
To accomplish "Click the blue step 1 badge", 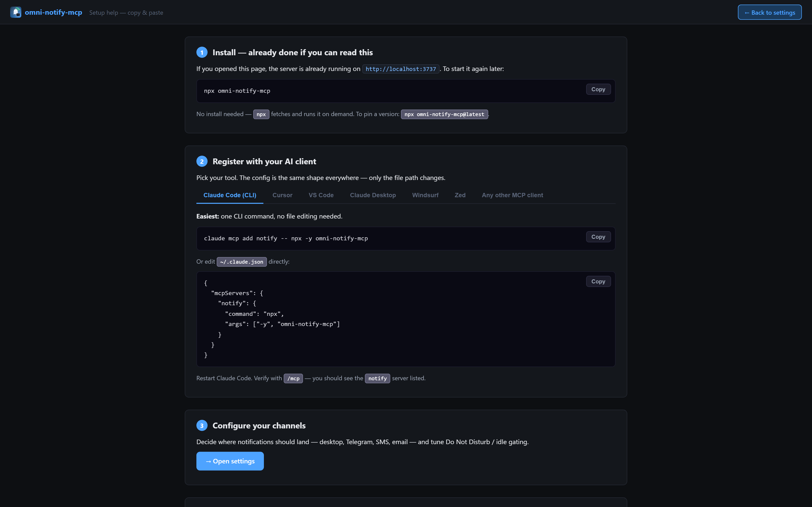I will (202, 52).
